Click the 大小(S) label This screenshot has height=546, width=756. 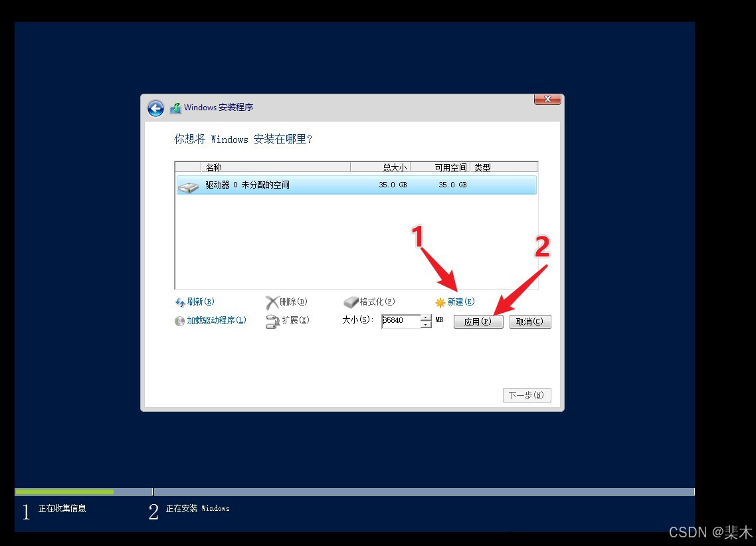click(358, 320)
